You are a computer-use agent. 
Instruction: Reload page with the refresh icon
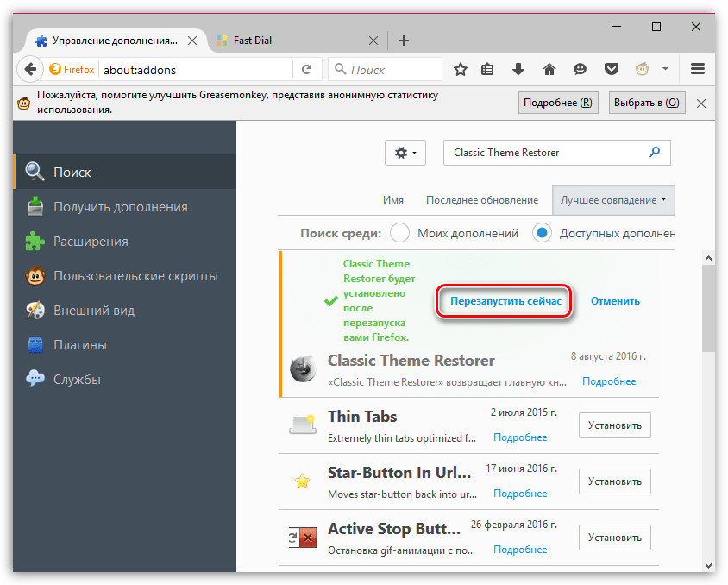pyautogui.click(x=306, y=69)
